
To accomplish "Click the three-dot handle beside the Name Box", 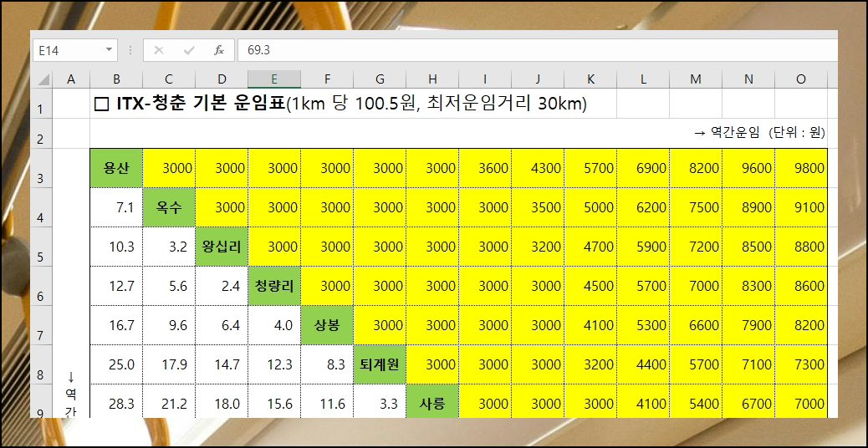I will tap(130, 50).
